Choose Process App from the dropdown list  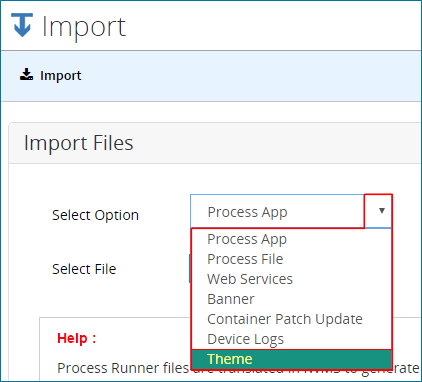pos(247,239)
